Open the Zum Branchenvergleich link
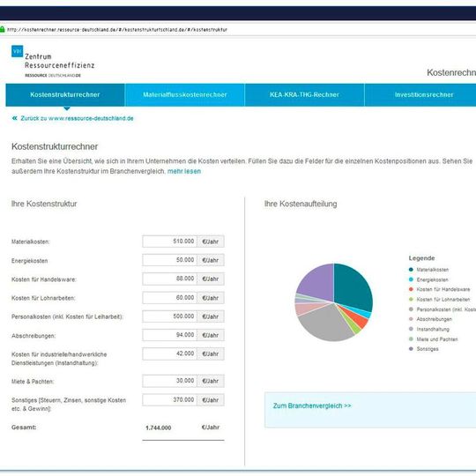476x476 pixels. coord(312,405)
